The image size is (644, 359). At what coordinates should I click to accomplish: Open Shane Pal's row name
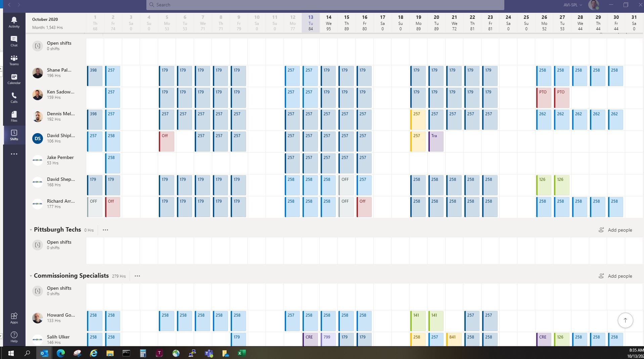(59, 70)
